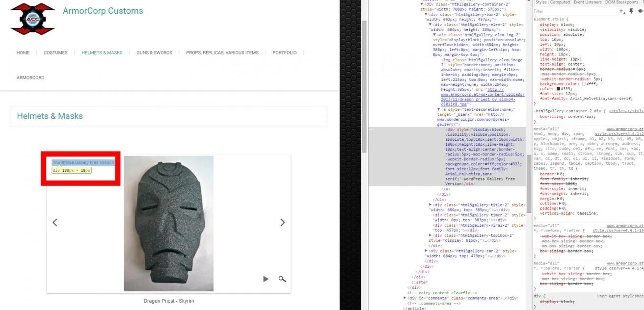The height and width of the screenshot is (310, 644).
Task: Start the gallery slideshow play button
Action: point(266,279)
